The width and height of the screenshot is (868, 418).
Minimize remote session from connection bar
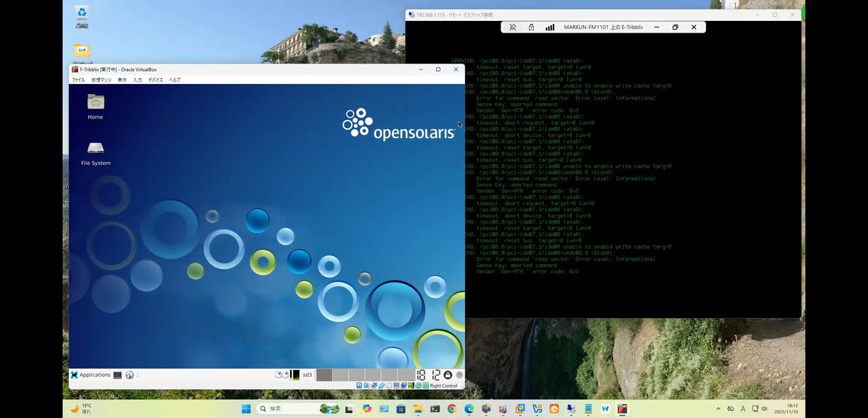point(657,27)
